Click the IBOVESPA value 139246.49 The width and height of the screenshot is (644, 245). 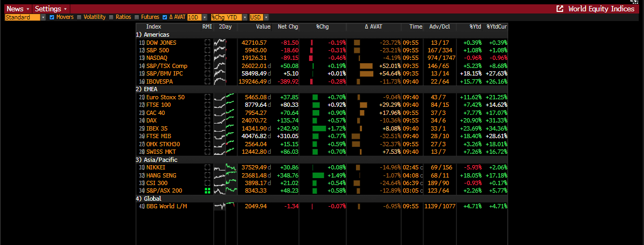pos(252,81)
